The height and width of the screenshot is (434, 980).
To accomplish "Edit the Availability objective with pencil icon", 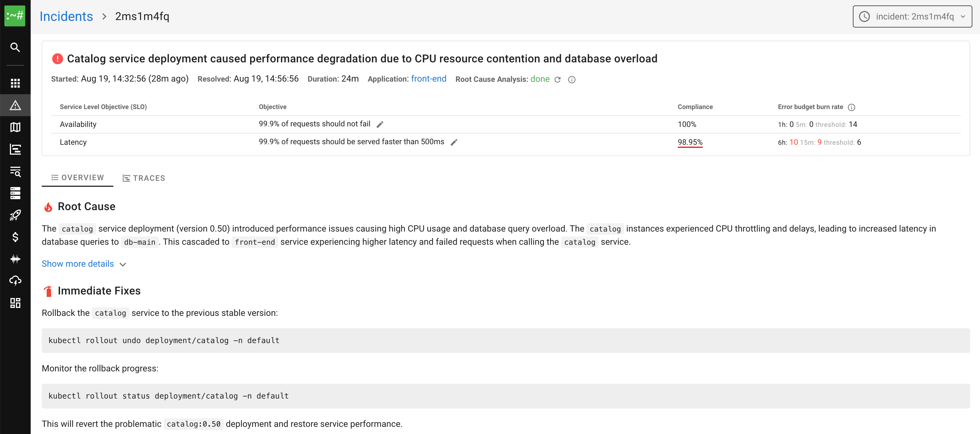I will coord(380,124).
